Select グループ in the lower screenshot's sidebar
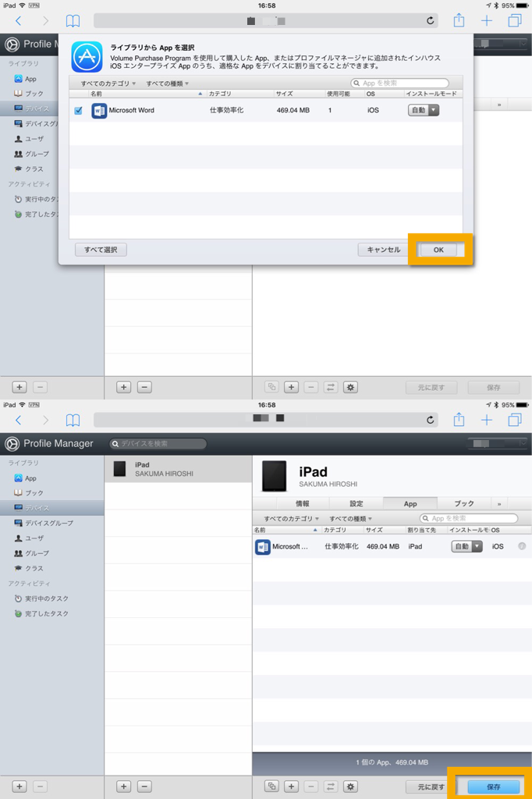 click(x=52, y=553)
